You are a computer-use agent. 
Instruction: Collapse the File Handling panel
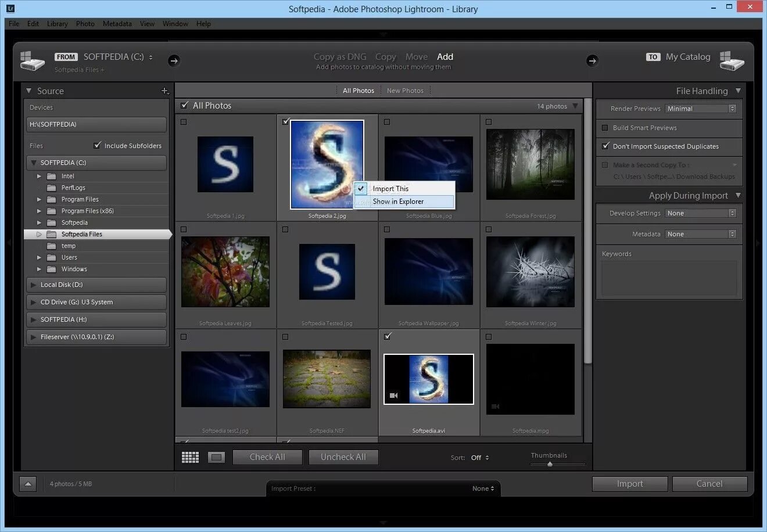pyautogui.click(x=738, y=91)
